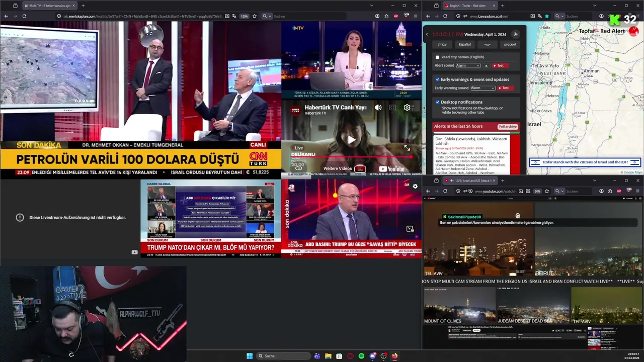Open Adblock Plus in Multi TV window

coord(396,16)
